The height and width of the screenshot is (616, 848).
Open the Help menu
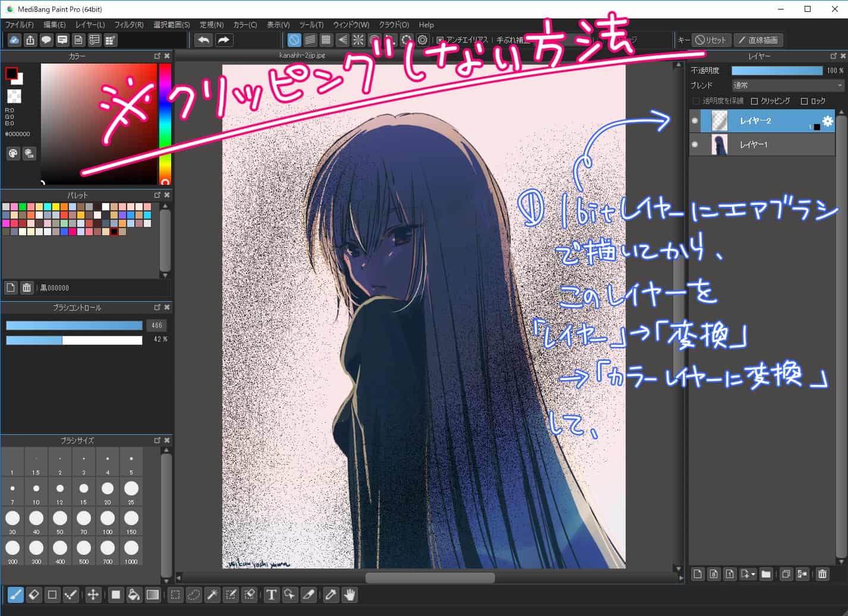(426, 25)
